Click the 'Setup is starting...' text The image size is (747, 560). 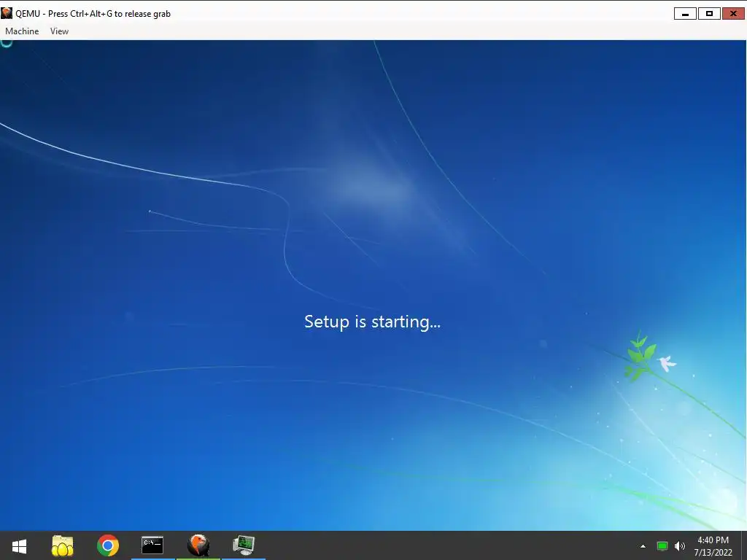[x=373, y=322]
